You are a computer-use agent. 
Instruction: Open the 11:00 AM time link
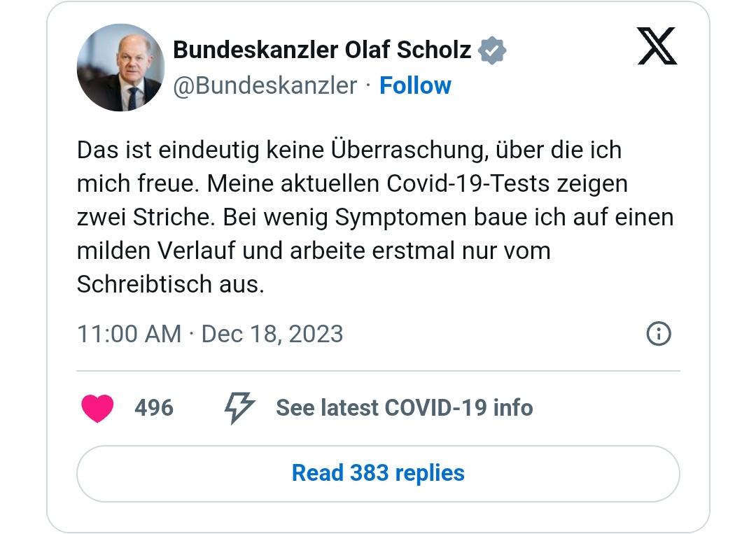tap(129, 334)
